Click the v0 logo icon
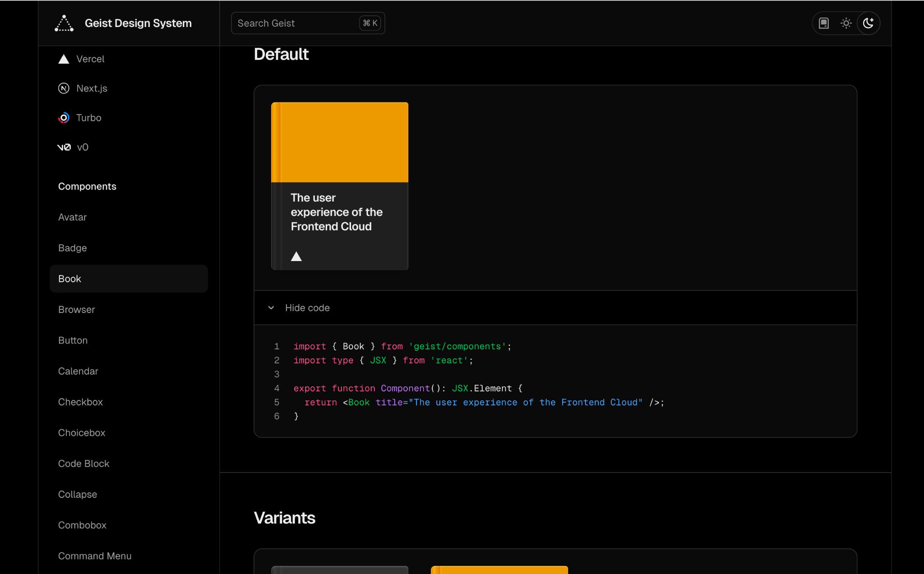Screen dimensions: 924x574 pyautogui.click(x=64, y=147)
